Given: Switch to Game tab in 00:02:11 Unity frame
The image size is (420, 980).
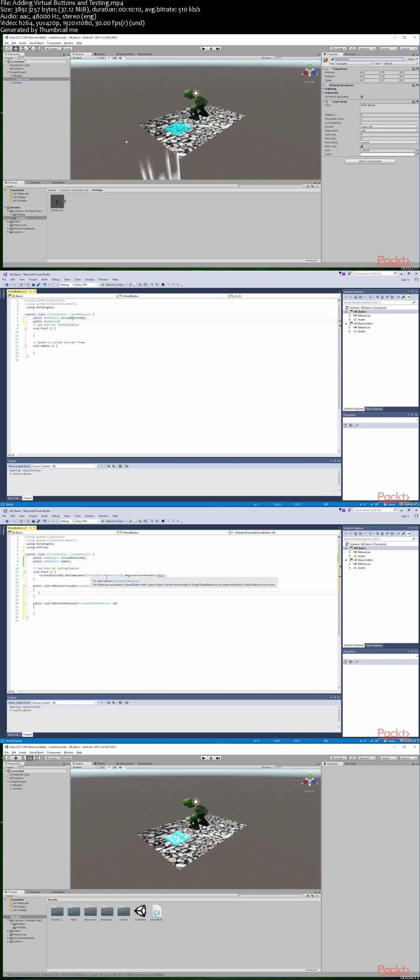Looking at the screenshot, I should [100, 54].
